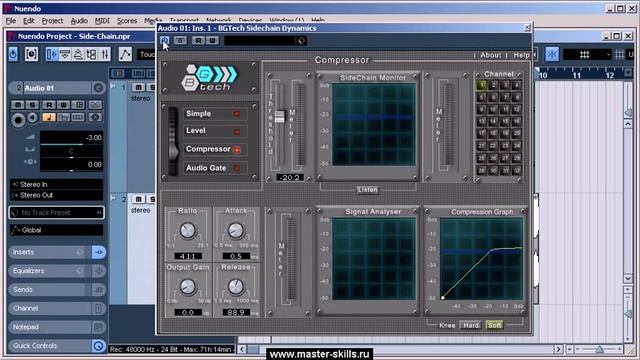
Task: Click the Listen button under SideChain Monitor
Action: pyautogui.click(x=367, y=190)
